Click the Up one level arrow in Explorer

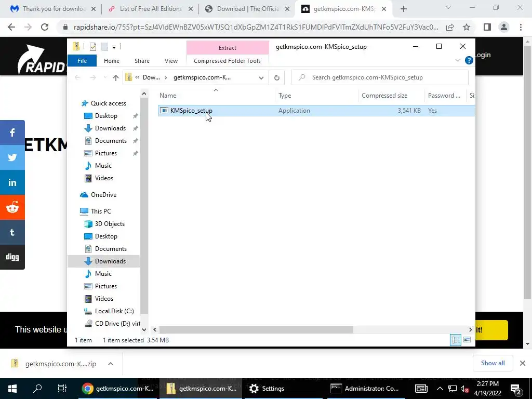pyautogui.click(x=116, y=78)
